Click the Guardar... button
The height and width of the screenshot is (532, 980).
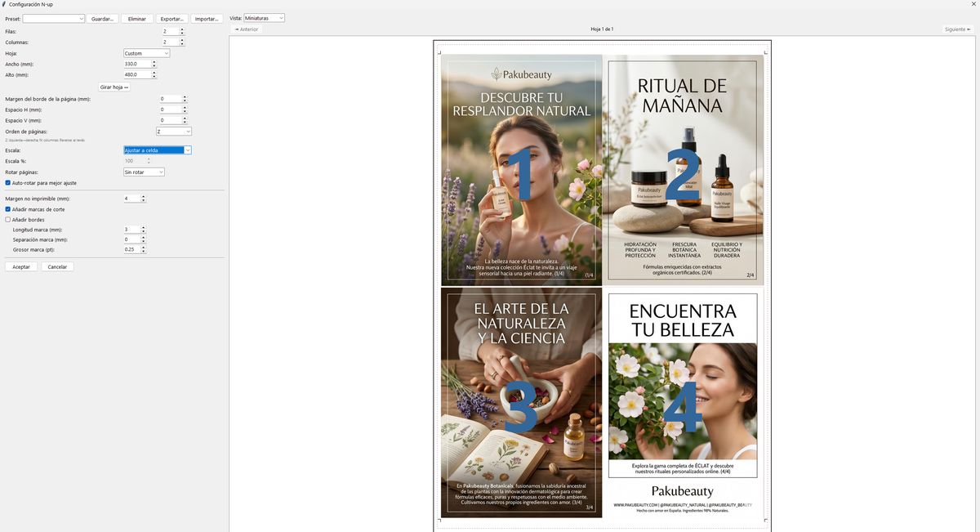tap(103, 18)
